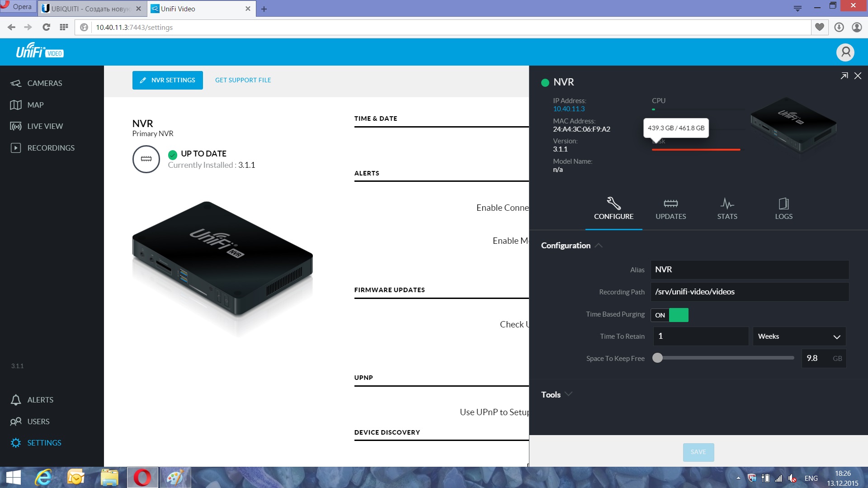Switch to the Updates tab

(670, 209)
